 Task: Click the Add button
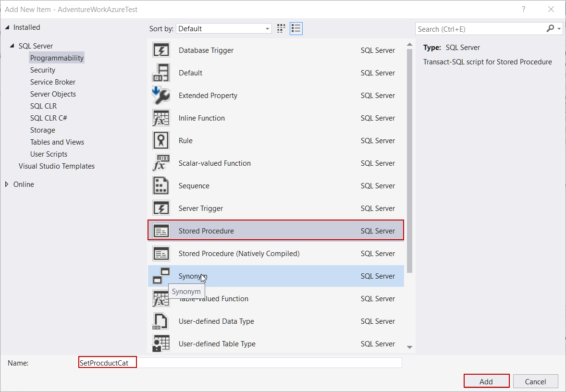[486, 381]
